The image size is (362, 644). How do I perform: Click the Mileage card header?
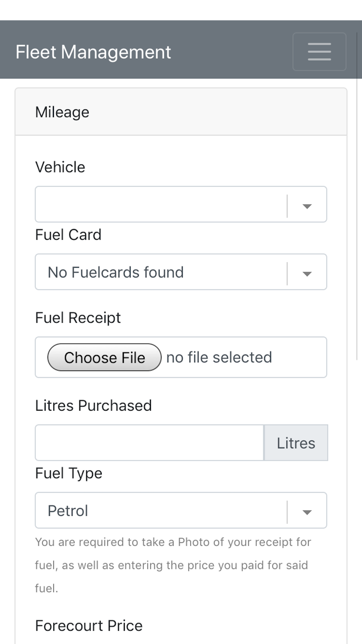point(181,112)
